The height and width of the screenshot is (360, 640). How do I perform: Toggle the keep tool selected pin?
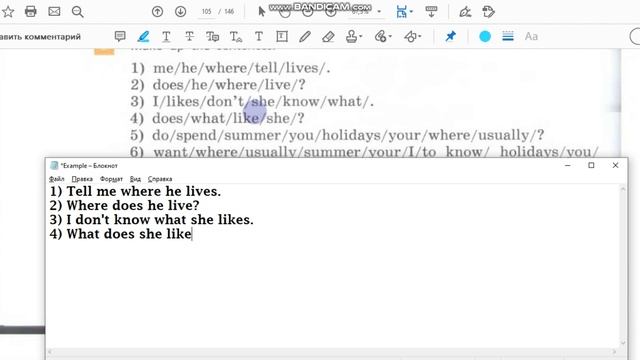pyautogui.click(x=450, y=36)
